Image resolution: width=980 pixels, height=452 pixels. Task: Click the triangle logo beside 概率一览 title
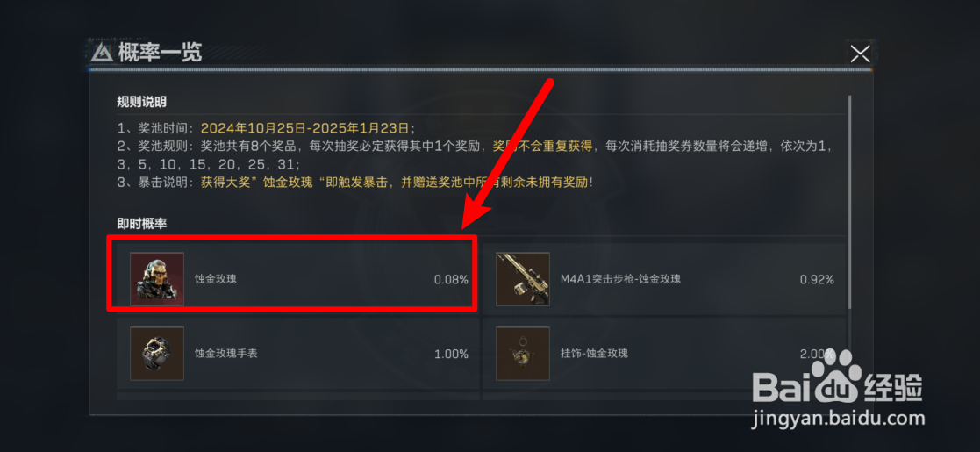[102, 54]
